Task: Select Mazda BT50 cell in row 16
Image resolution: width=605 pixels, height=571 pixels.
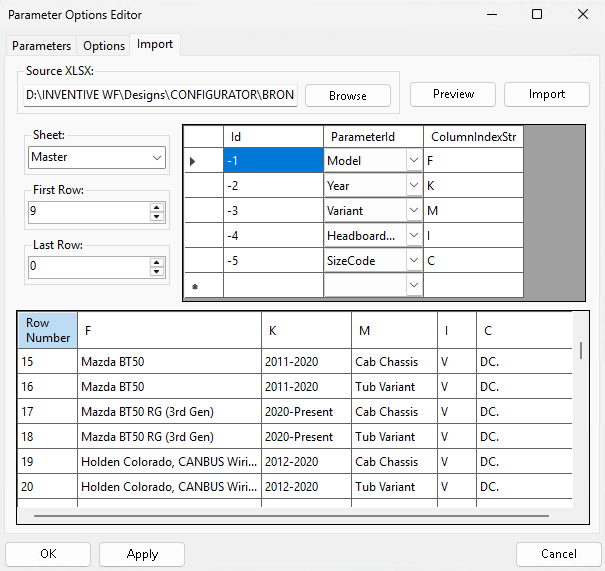Action: [169, 387]
